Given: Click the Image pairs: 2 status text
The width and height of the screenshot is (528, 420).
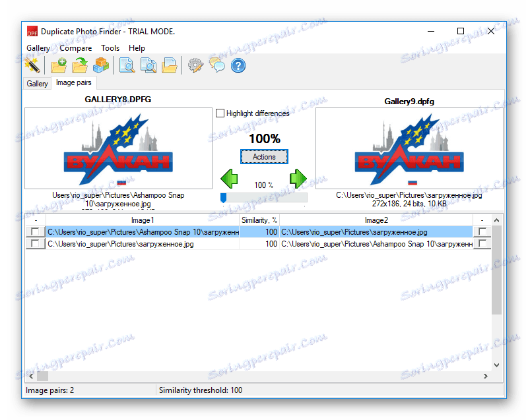Looking at the screenshot, I should pos(50,390).
